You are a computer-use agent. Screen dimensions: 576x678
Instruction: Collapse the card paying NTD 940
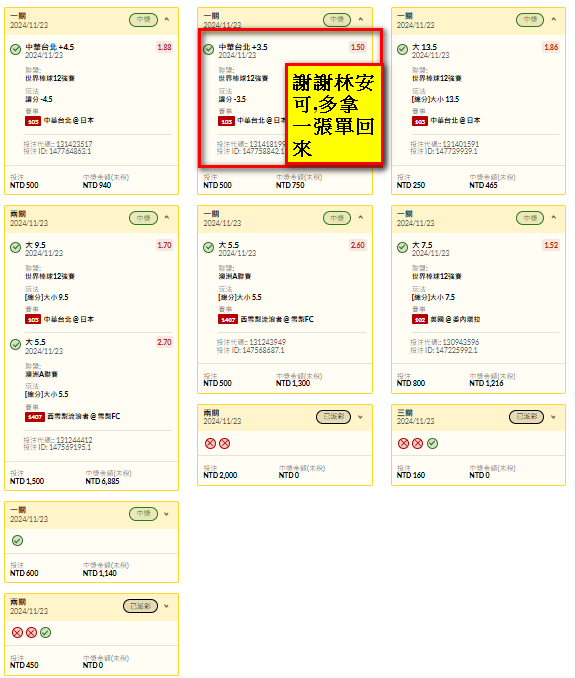click(x=167, y=19)
